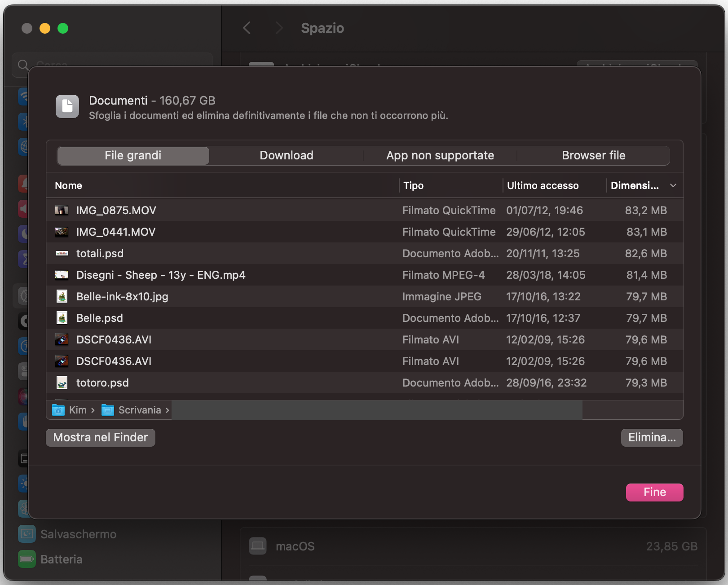Open the Dimensioni sort order chevron
This screenshot has width=728, height=585.
(673, 185)
